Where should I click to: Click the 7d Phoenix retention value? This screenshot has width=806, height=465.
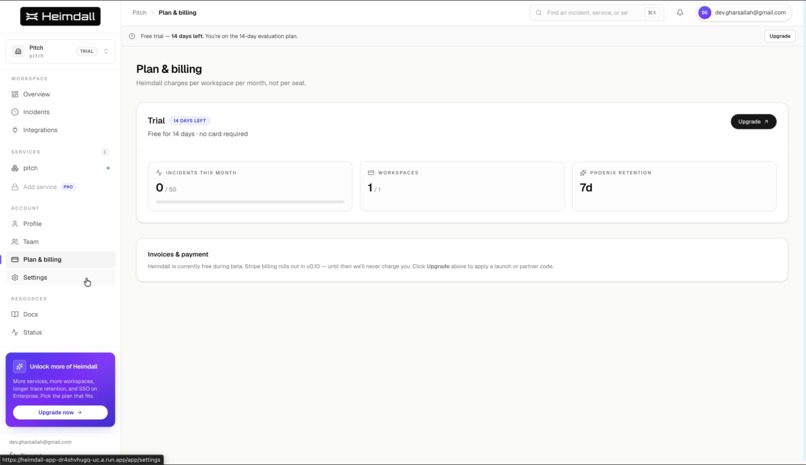tap(586, 188)
